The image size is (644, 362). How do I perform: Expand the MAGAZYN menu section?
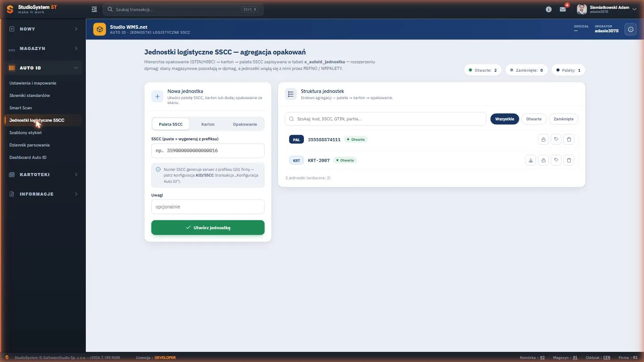(43, 48)
